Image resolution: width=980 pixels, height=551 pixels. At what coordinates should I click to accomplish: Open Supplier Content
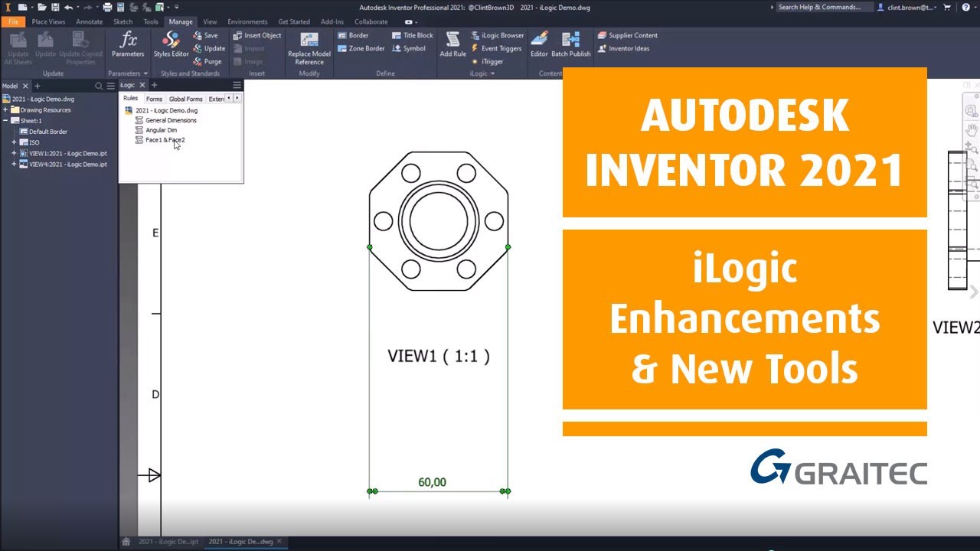tap(627, 35)
